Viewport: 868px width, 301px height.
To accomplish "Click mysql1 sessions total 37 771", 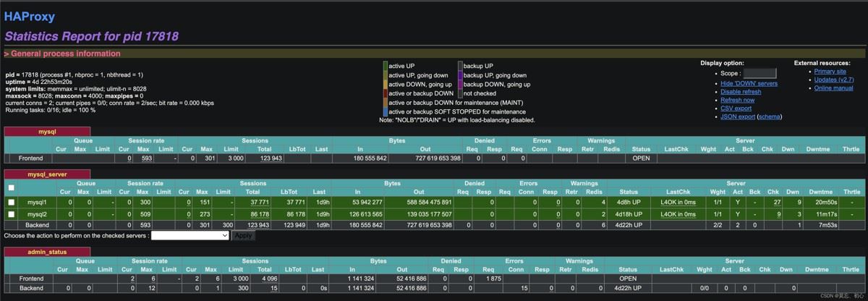I will (259, 203).
